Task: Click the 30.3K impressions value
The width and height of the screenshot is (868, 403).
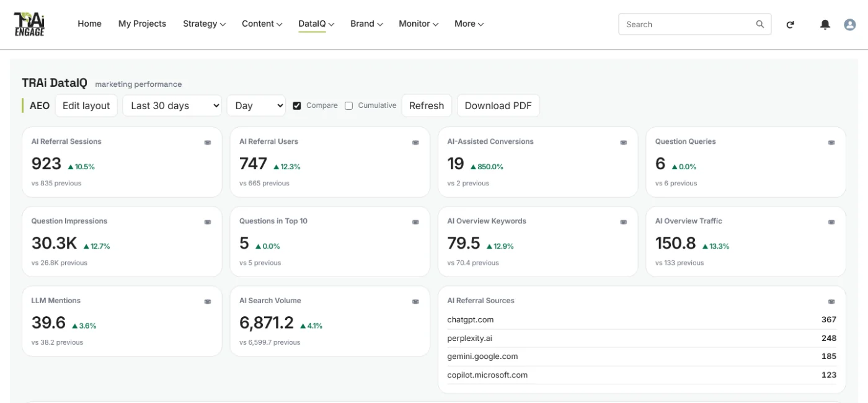Action: pyautogui.click(x=54, y=243)
